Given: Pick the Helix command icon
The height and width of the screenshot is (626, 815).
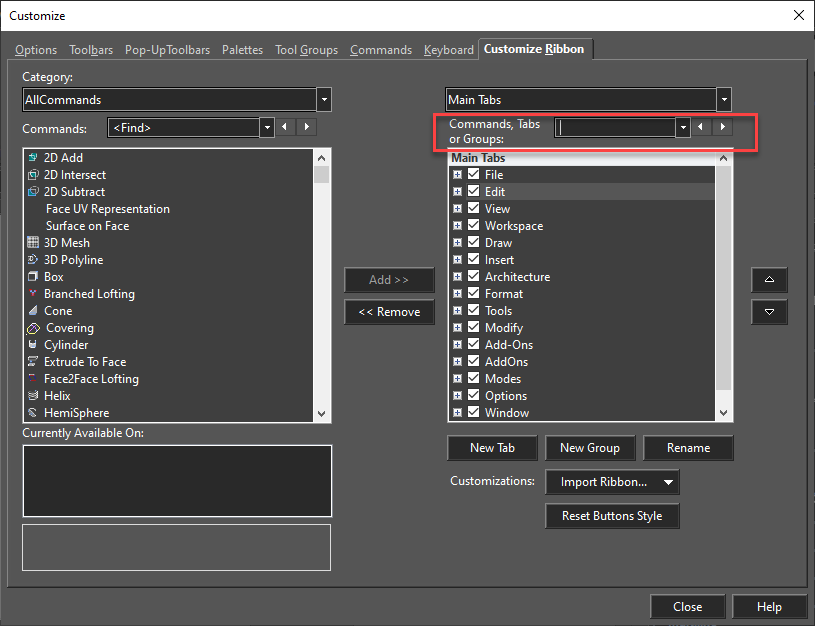Looking at the screenshot, I should click(x=33, y=396).
